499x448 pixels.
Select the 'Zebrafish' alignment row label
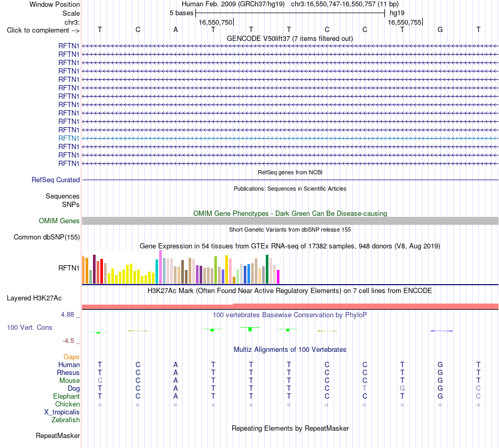click(x=66, y=420)
